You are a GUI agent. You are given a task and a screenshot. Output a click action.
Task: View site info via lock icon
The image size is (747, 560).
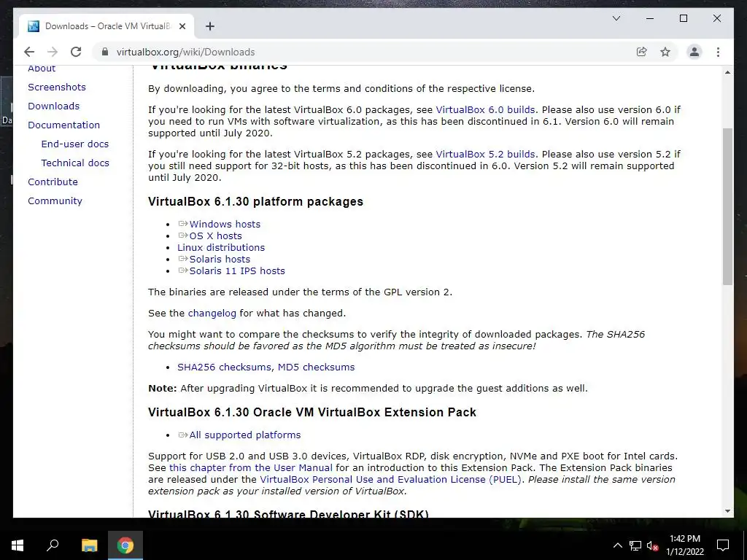coord(105,52)
